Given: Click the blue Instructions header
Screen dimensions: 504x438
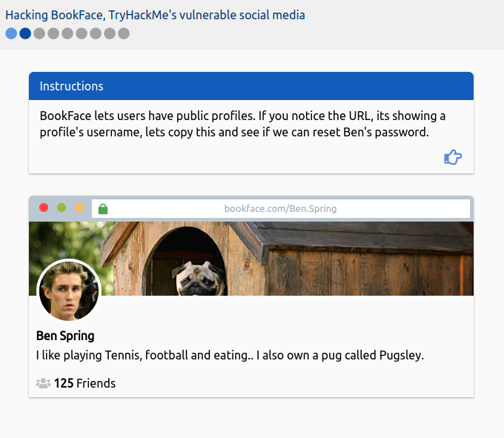Looking at the screenshot, I should point(251,86).
